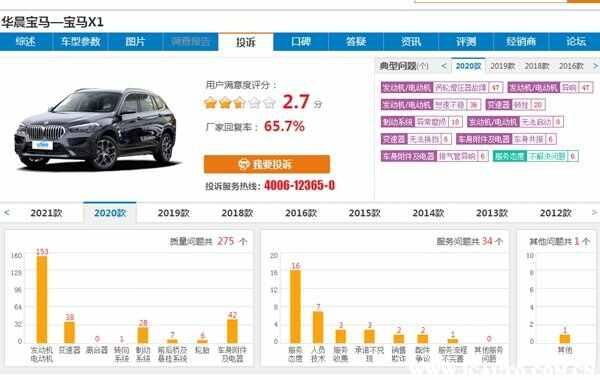
Task: Select 2019款 in the typical problems panel
Action: (503, 66)
